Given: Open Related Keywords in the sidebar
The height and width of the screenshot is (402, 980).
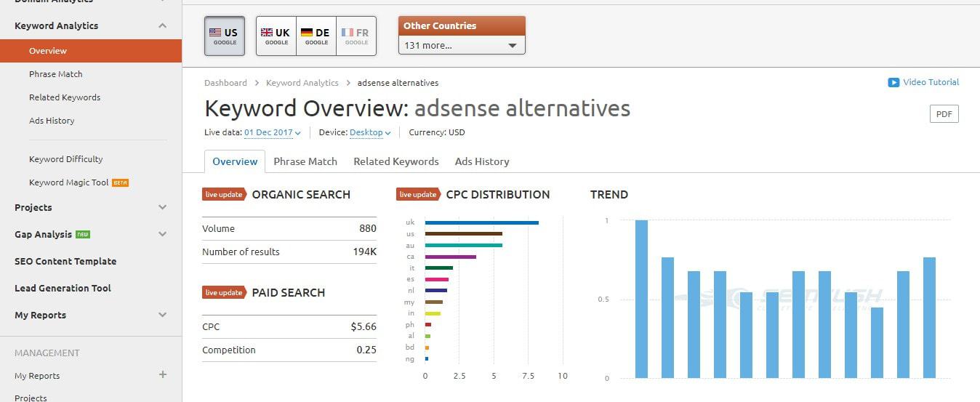Looking at the screenshot, I should 65,97.
